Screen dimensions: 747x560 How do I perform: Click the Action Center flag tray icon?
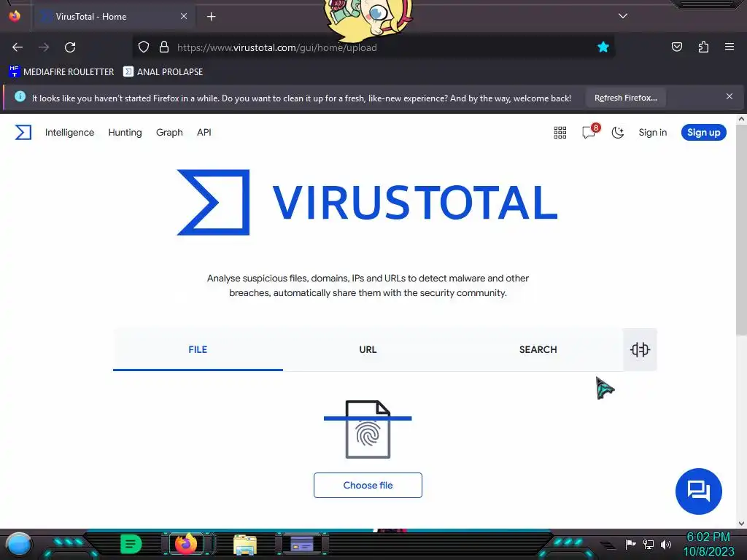click(630, 544)
